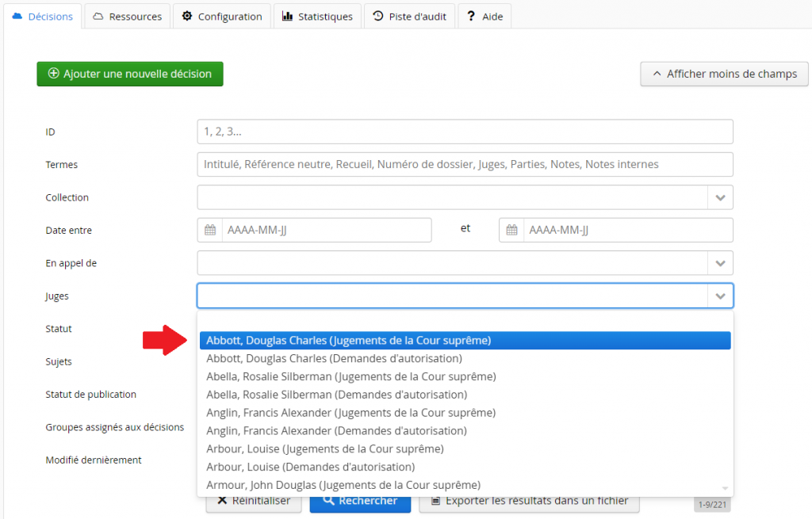Screen dimensions: 812x519
Task: Click Afficher moins de champs button
Action: pyautogui.click(x=724, y=74)
